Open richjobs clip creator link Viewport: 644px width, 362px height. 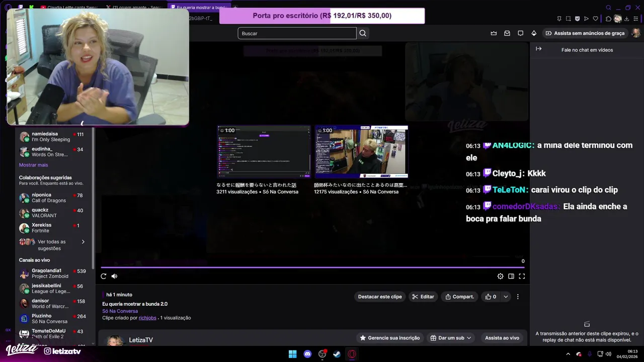click(147, 318)
